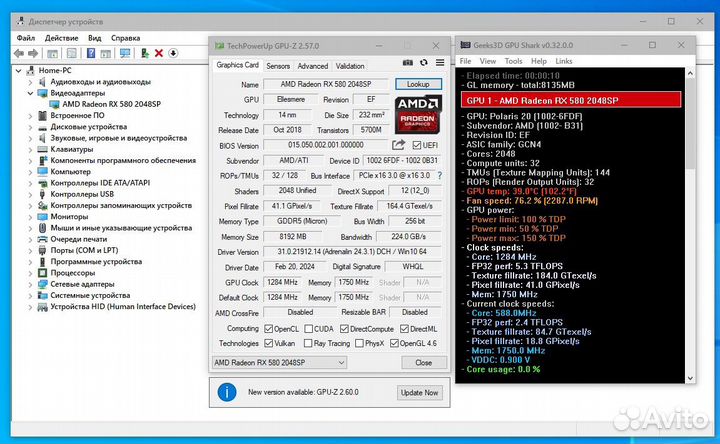Viewport: 720px width, 444px height.
Task: Click the blue info icon in GPU-Z update notice
Action: click(227, 392)
